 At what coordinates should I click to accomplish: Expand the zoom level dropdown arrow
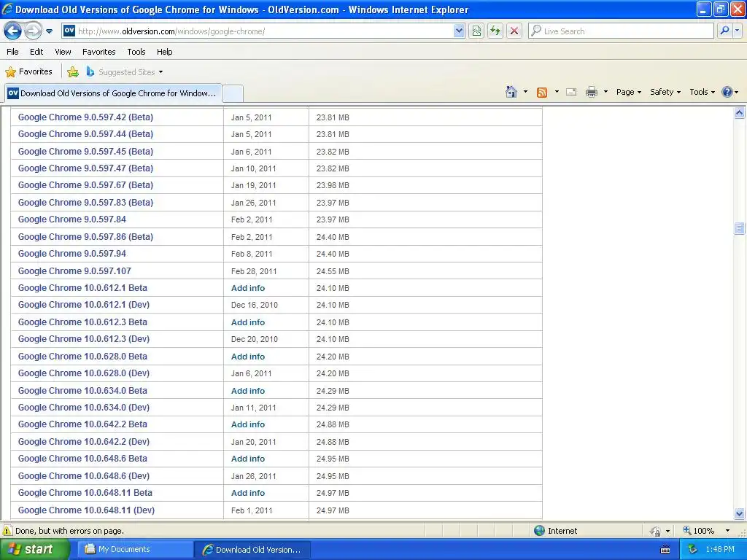click(x=727, y=531)
